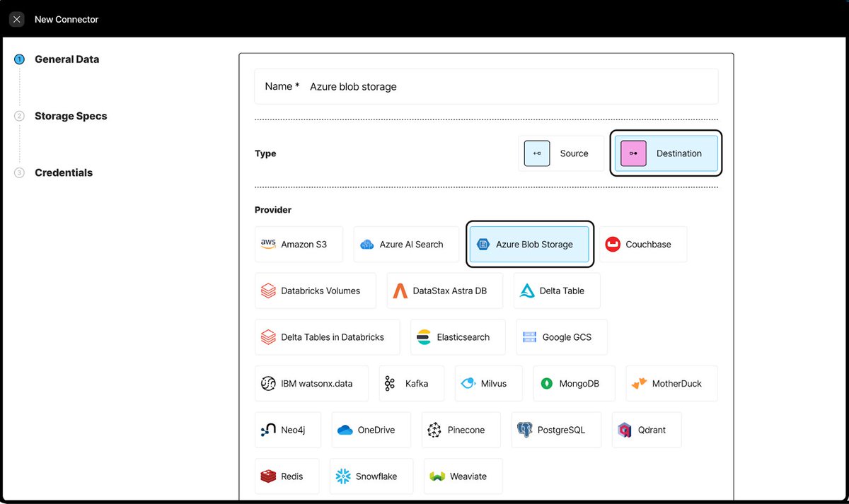849x504 pixels.
Task: Click the pink Destination type icon
Action: (633, 153)
